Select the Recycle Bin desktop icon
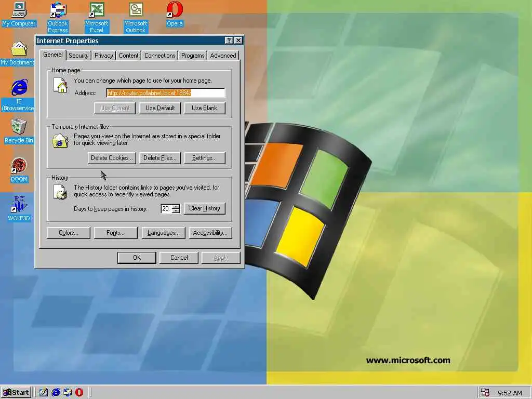The height and width of the screenshot is (399, 532). (x=19, y=131)
